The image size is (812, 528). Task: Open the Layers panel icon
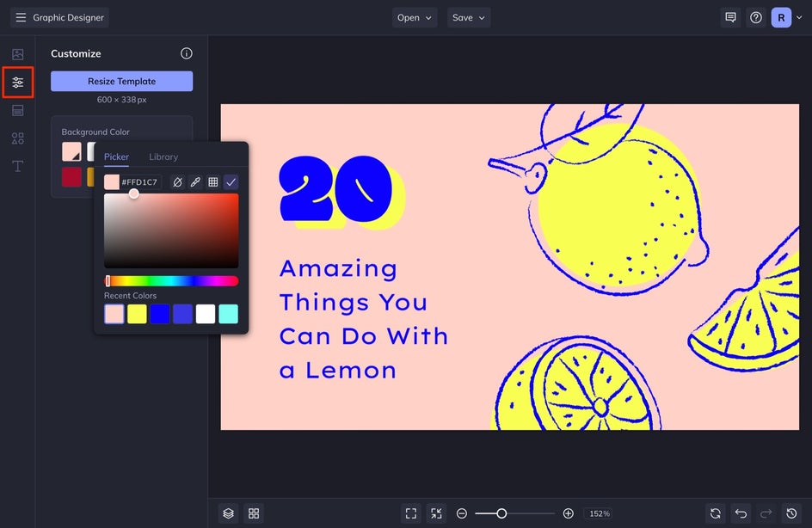229,513
